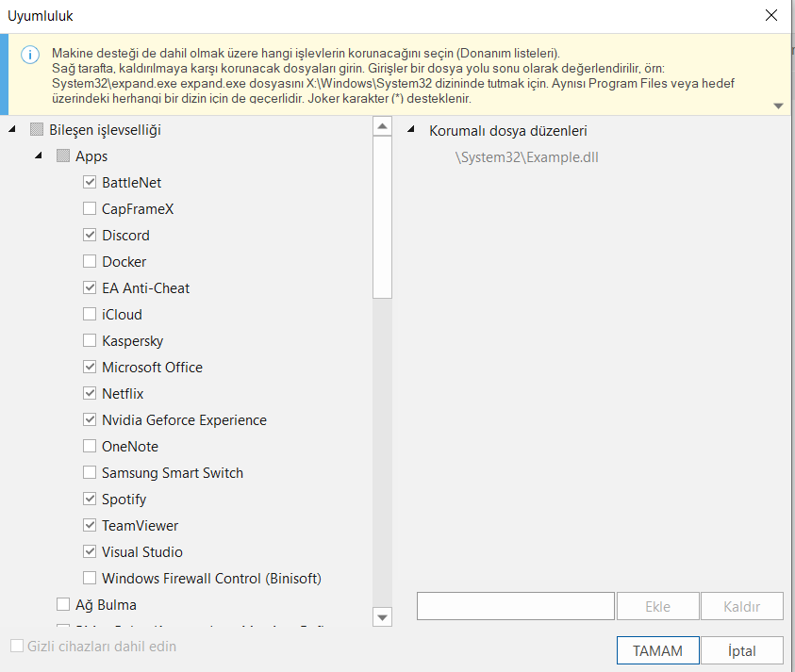The image size is (795, 672).
Task: Uncheck the BattleNet checkbox
Action: (x=90, y=182)
